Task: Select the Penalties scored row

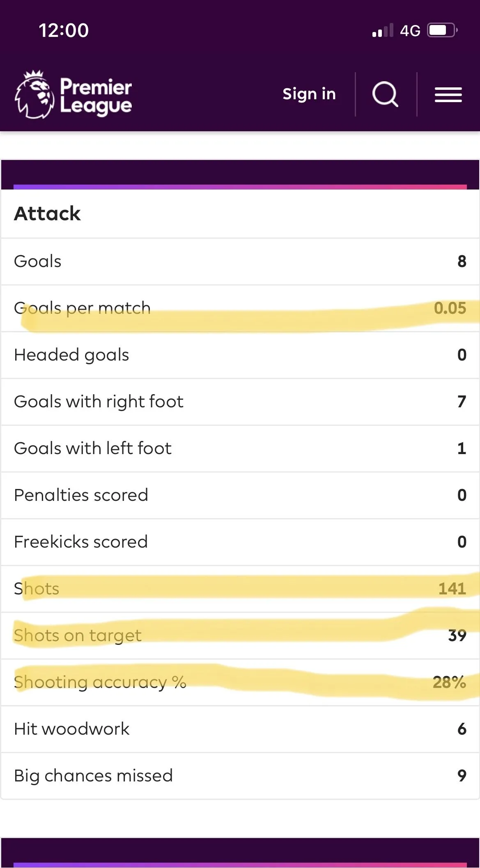Action: [x=240, y=495]
